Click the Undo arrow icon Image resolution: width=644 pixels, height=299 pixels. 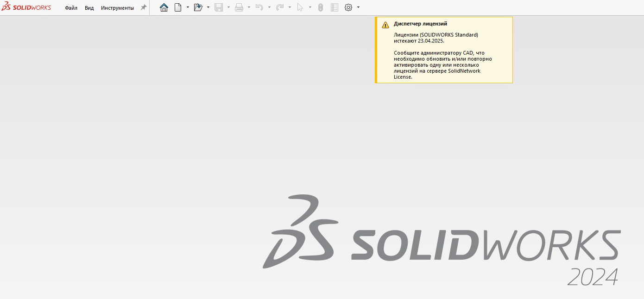tap(259, 8)
